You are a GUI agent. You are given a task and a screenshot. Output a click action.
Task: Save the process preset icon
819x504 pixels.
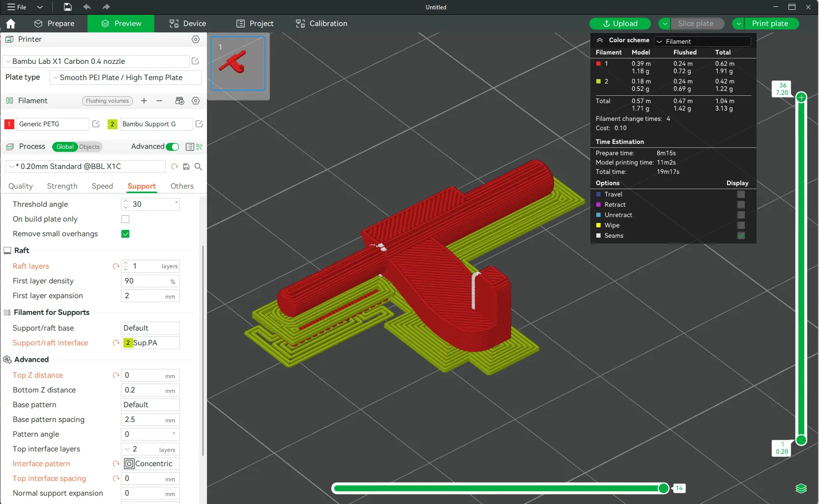click(186, 167)
